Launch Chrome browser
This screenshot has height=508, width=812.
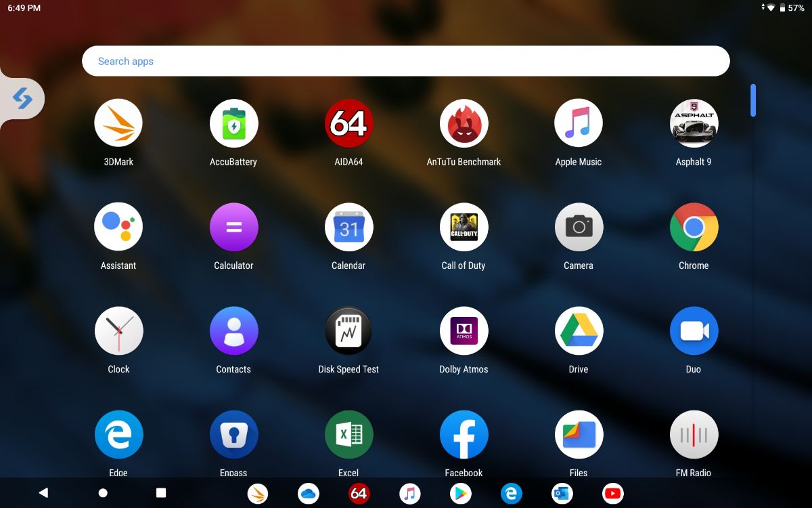694,227
